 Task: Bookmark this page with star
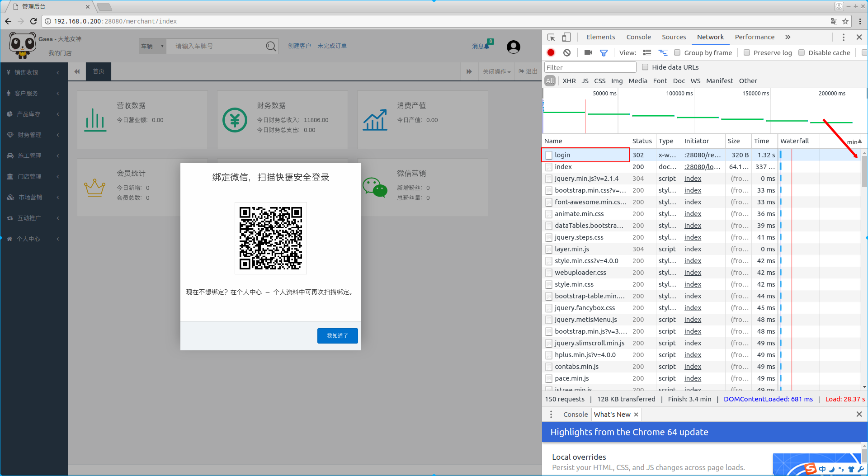845,21
